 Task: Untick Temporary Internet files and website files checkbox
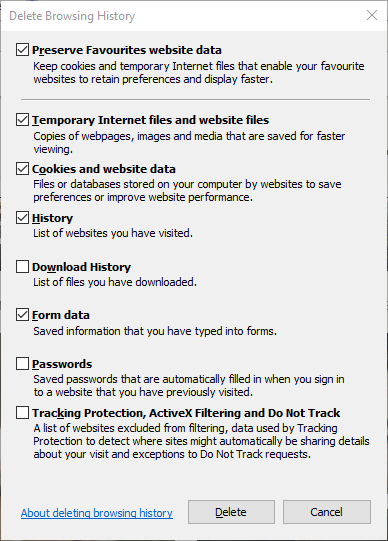point(22,120)
